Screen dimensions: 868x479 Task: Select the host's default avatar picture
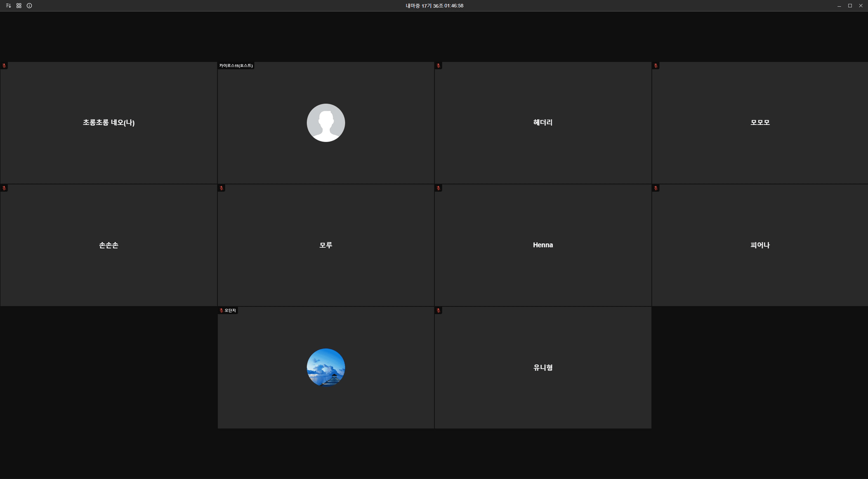point(325,123)
